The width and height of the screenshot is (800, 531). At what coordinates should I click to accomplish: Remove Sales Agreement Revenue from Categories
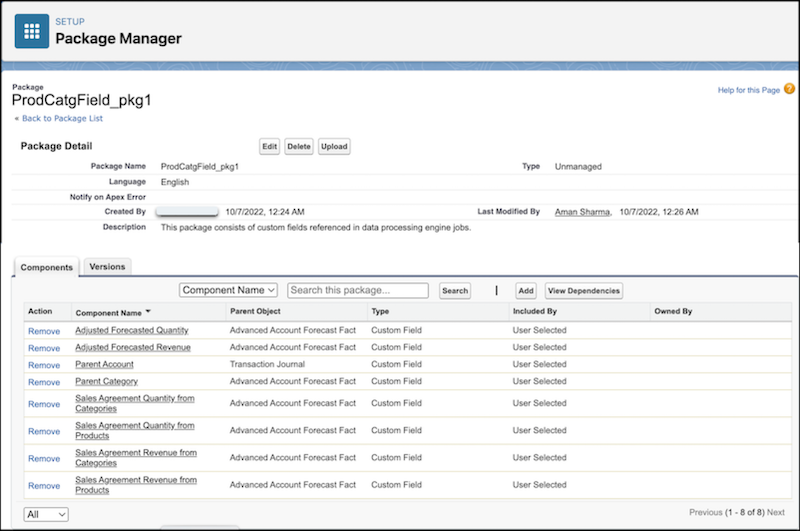(x=44, y=459)
